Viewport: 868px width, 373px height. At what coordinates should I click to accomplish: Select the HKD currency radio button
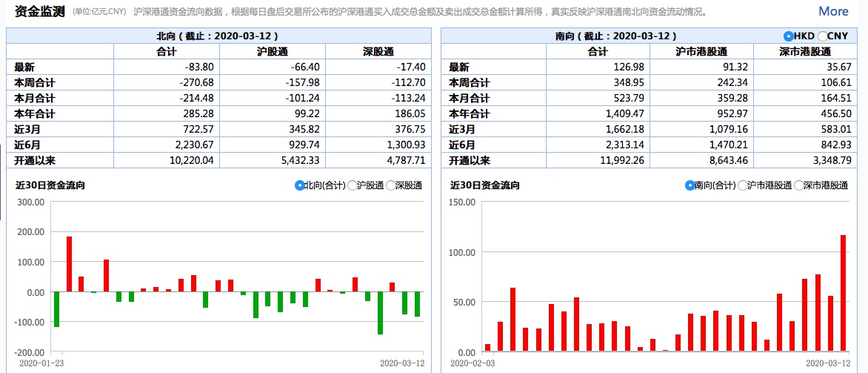click(788, 36)
